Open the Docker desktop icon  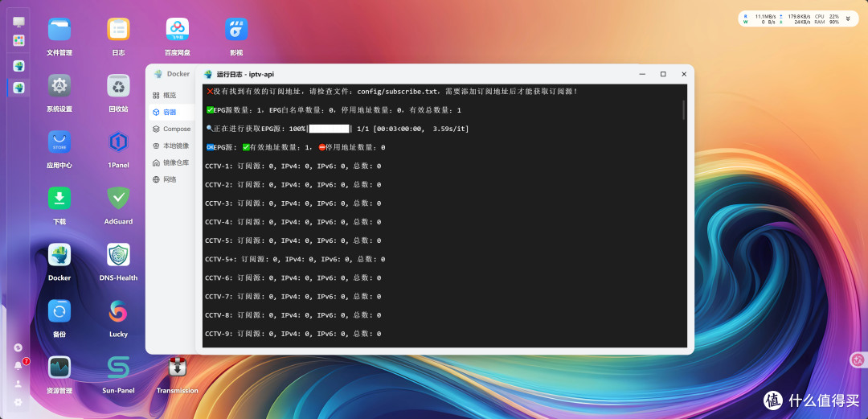pyautogui.click(x=59, y=254)
